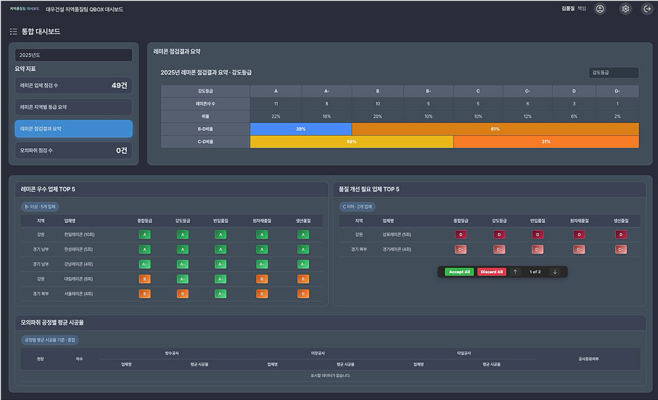Select 레미콘 지역별 등급 요약 item

[x=74, y=107]
